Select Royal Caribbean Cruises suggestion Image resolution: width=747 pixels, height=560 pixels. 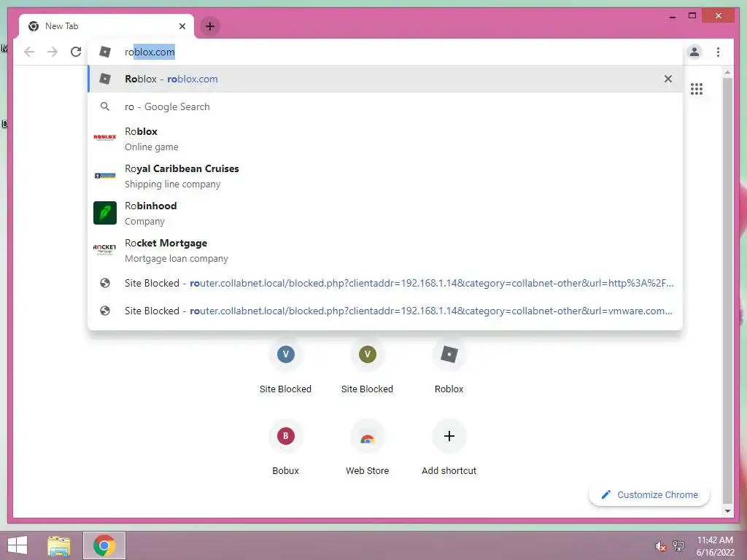(x=385, y=176)
